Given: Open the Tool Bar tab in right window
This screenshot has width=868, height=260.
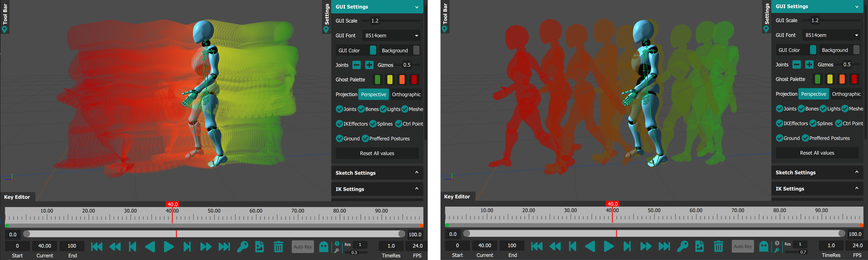Looking at the screenshot, I should point(445,17).
